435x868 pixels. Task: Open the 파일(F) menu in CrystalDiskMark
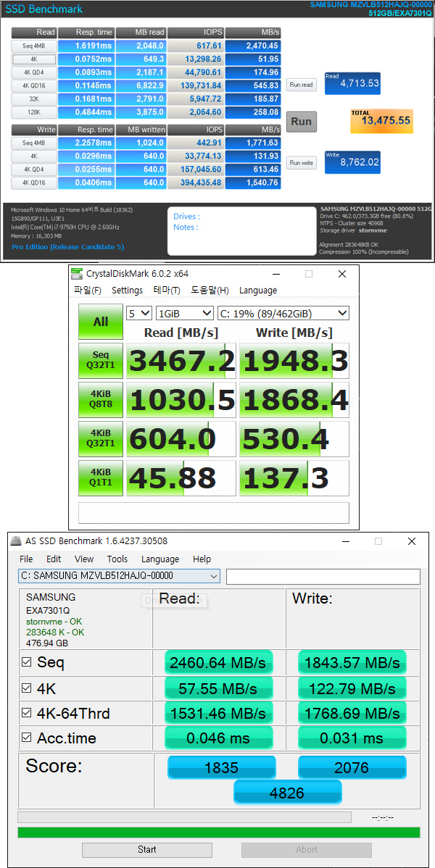click(88, 290)
